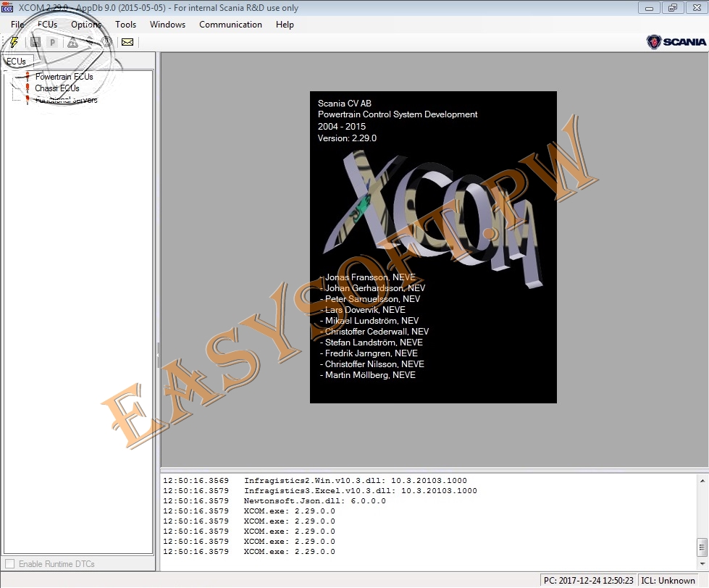Click 'Christoffer Nilsson, NEVE' credit line
This screenshot has height=588, width=709.
tap(372, 364)
